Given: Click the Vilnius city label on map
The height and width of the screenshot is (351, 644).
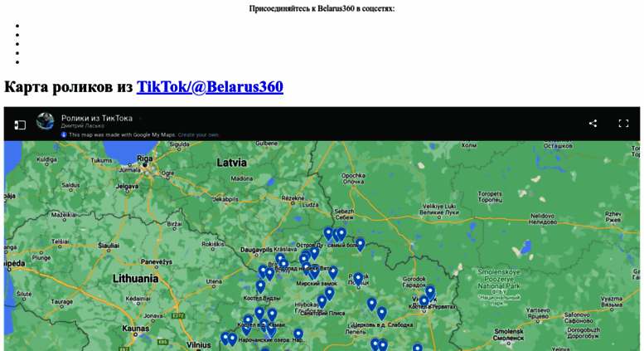Looking at the screenshot, I should click(199, 345).
